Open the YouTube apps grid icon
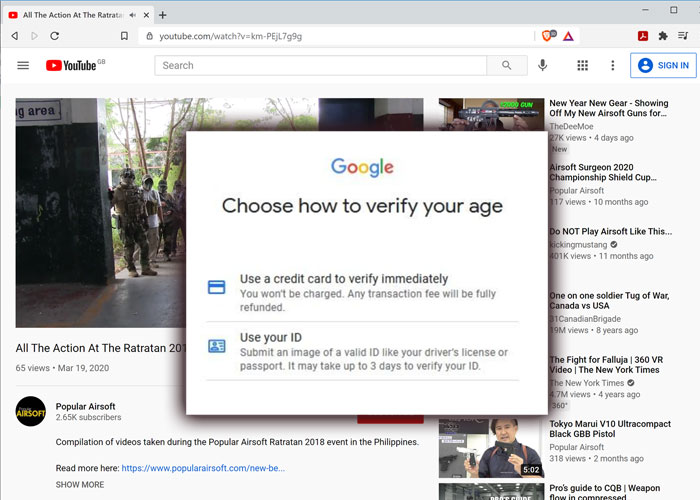This screenshot has width=700, height=500. tap(583, 66)
